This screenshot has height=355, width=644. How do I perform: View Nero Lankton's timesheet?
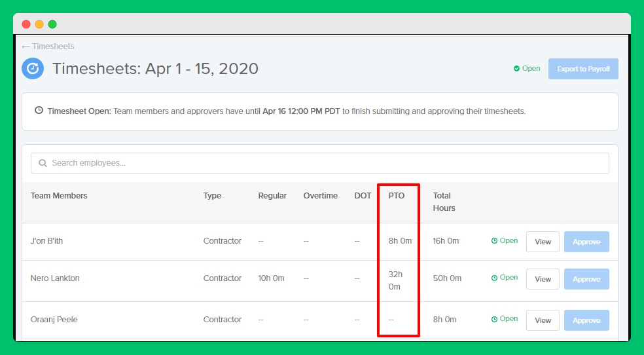pyautogui.click(x=543, y=279)
